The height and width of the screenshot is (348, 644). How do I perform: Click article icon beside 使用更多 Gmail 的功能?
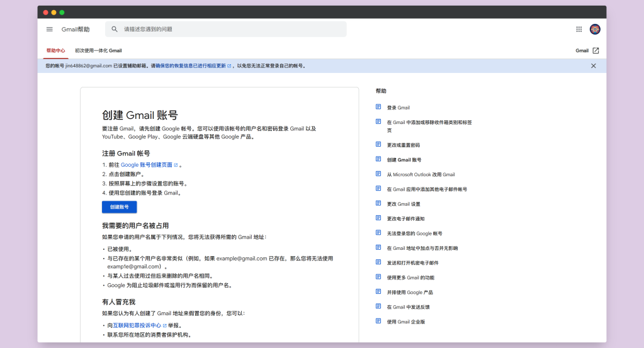(378, 277)
